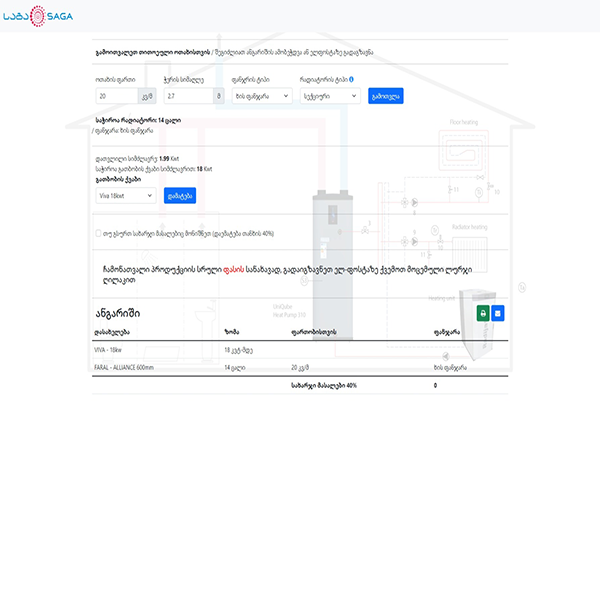Open the window type dropdown
600x600 pixels.
tap(262, 96)
